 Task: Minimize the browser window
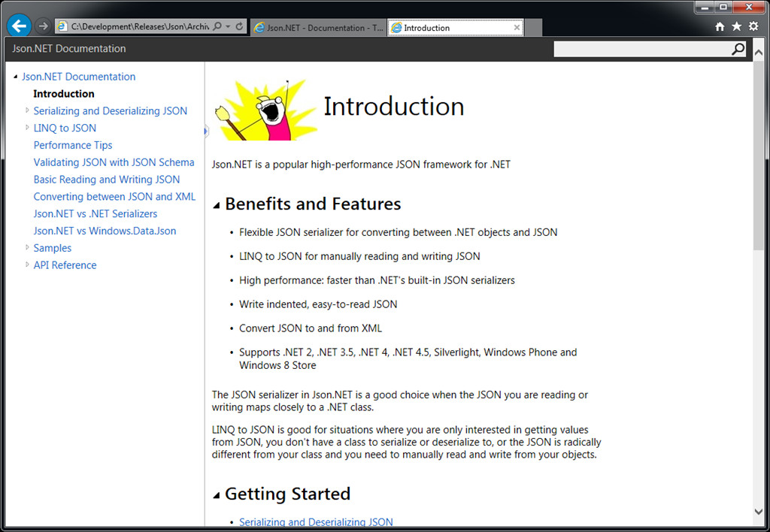click(705, 7)
